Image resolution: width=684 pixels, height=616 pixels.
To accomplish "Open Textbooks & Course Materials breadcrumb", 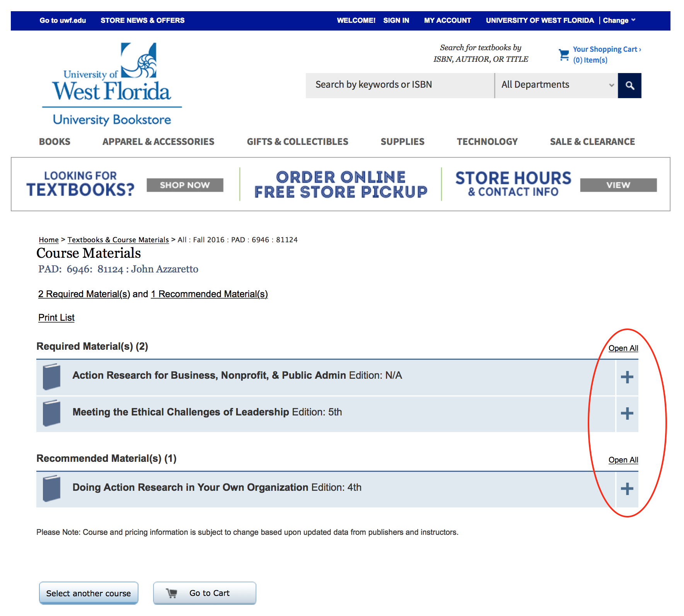I will 118,240.
